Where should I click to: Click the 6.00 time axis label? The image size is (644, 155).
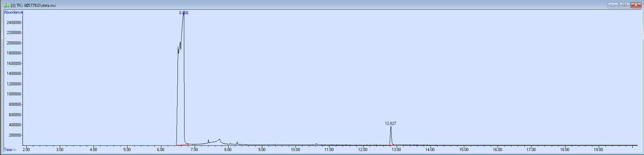point(161,150)
